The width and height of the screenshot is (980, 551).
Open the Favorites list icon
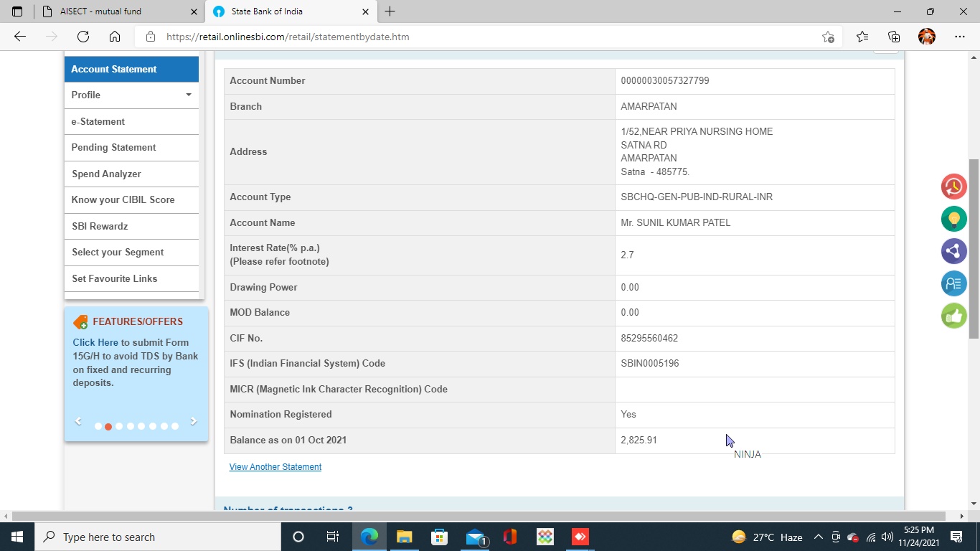point(862,37)
